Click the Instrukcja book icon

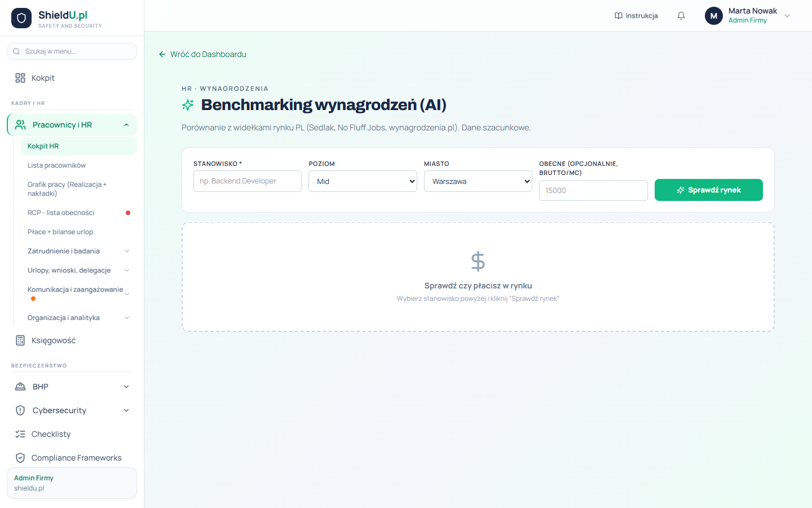(x=619, y=16)
